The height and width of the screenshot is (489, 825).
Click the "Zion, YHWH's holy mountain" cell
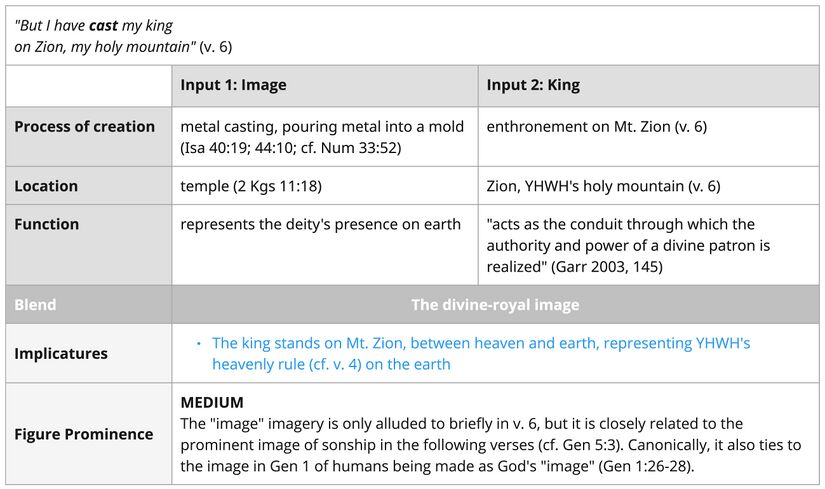[x=603, y=186]
